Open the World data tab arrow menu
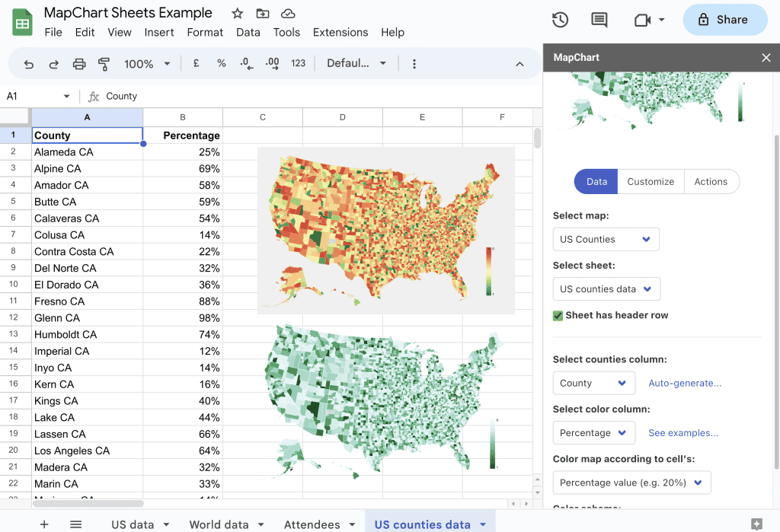This screenshot has width=780, height=532. click(x=261, y=524)
